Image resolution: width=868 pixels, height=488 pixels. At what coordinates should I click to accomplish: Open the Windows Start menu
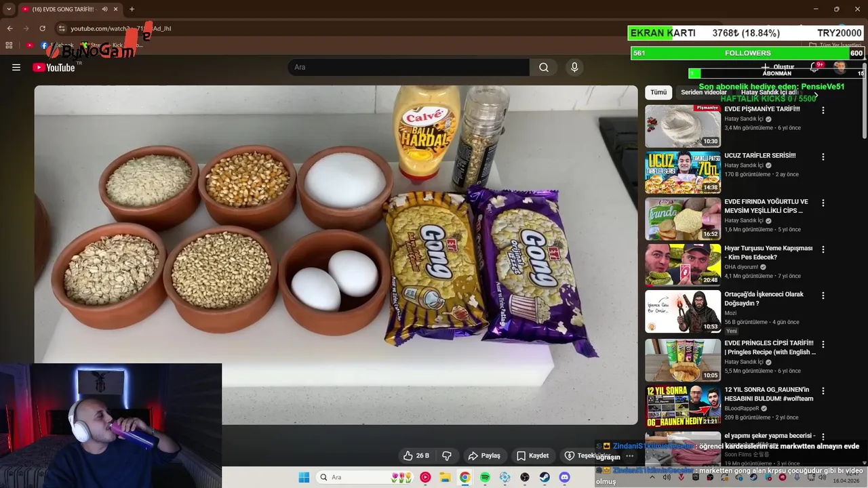point(304,477)
